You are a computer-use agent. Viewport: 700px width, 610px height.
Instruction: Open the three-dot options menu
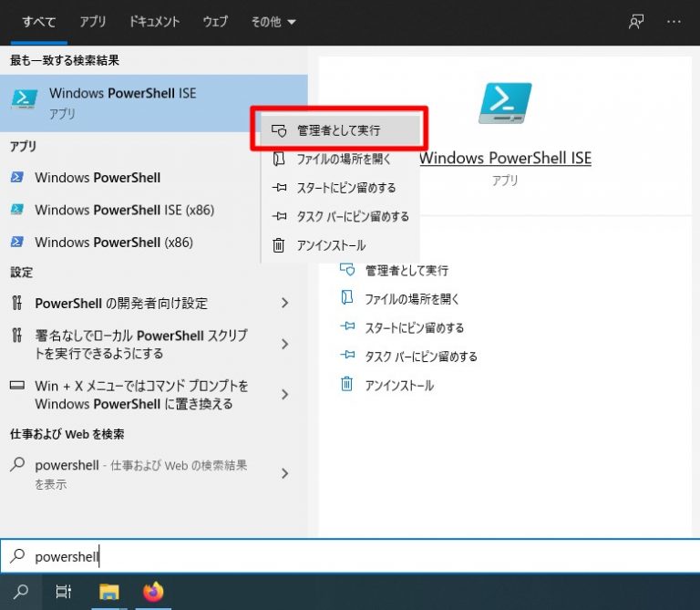click(x=674, y=22)
